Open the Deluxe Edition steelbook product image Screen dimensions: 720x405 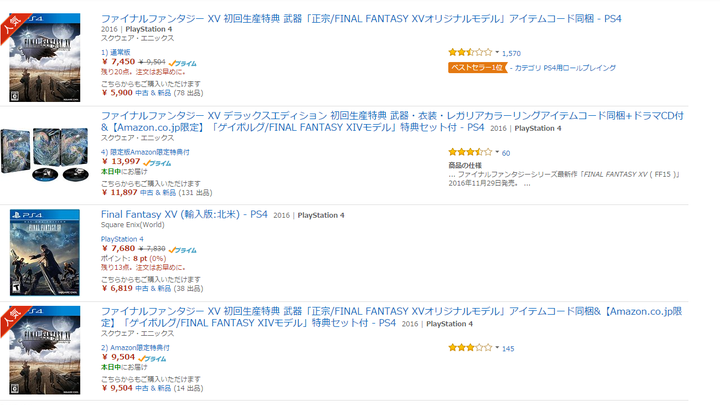coord(45,155)
